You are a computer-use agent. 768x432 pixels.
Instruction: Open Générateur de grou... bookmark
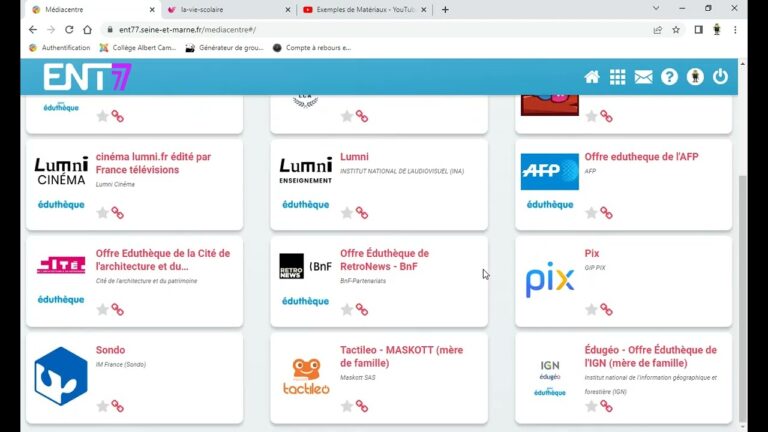(x=224, y=48)
